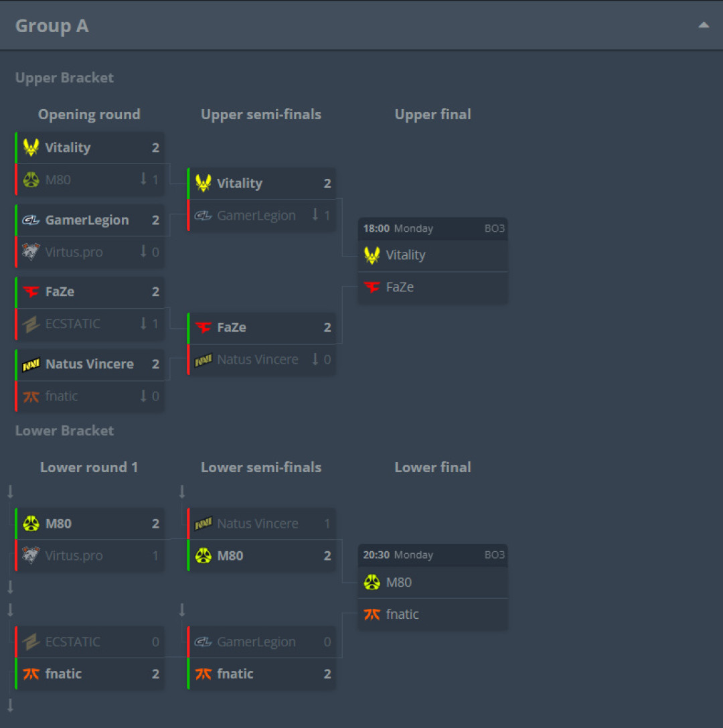
Task: Open Vitality name in Upper final match
Action: 406,255
